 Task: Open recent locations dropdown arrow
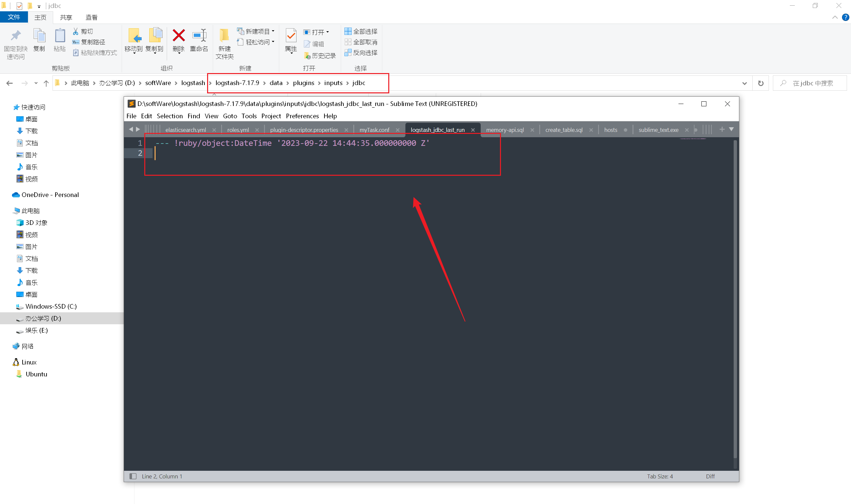point(36,83)
